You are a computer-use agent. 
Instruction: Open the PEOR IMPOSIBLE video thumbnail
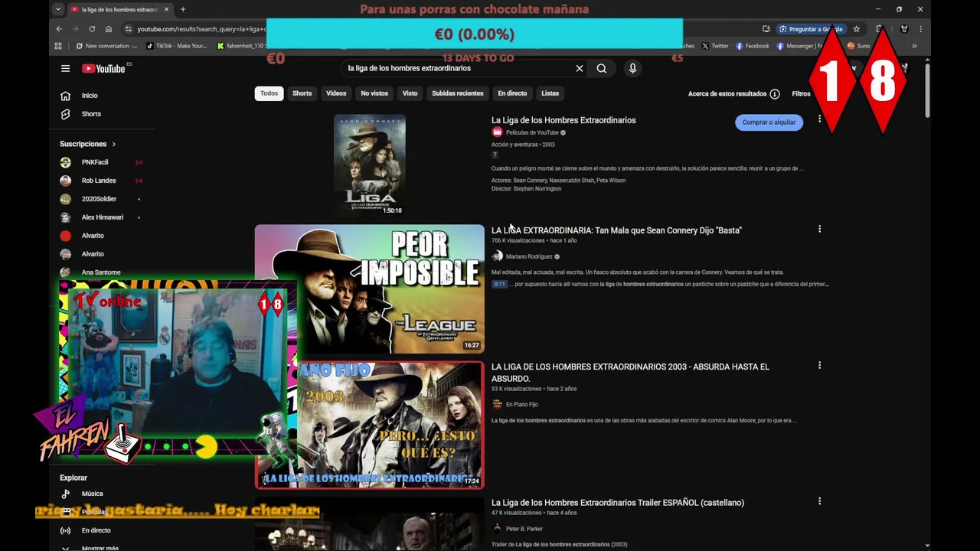369,289
